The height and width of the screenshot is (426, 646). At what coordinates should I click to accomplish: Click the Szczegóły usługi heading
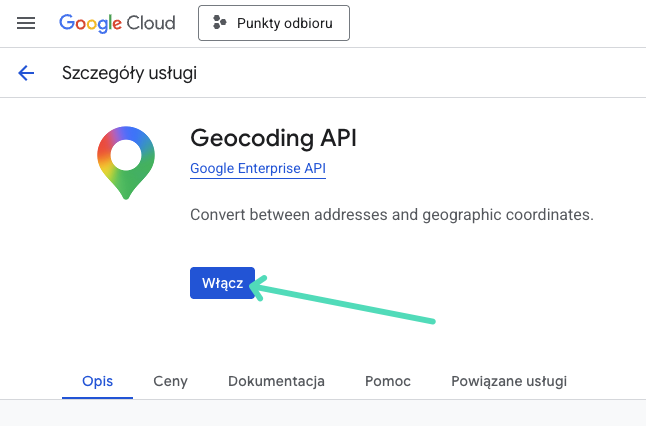click(129, 73)
